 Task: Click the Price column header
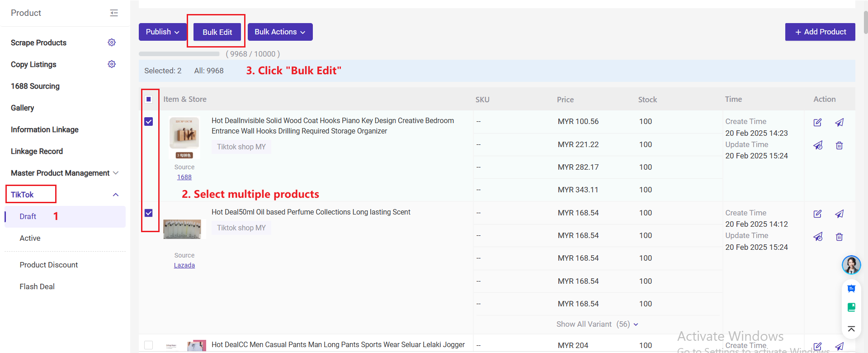565,100
